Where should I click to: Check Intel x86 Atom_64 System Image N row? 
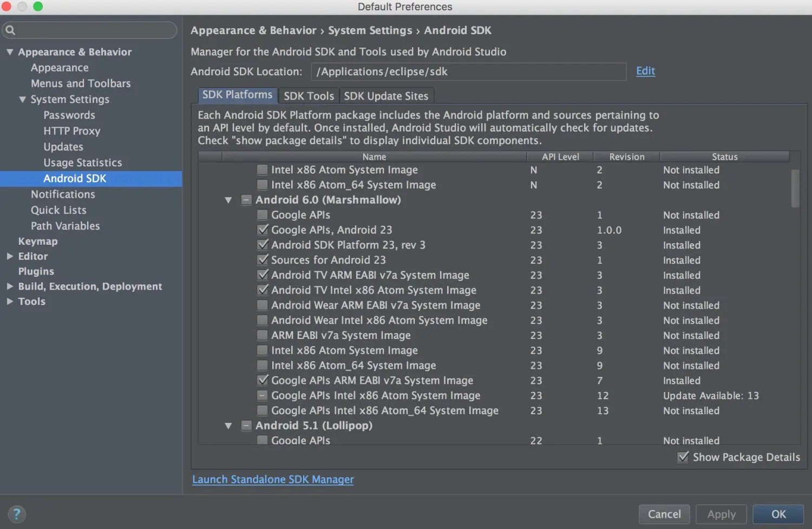pos(262,185)
